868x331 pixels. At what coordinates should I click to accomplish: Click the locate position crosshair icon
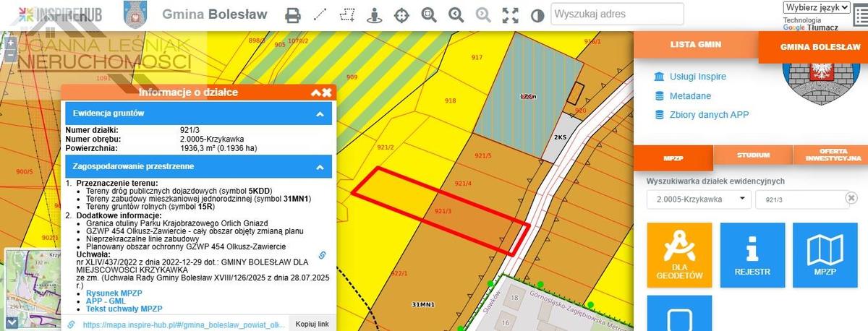point(401,14)
